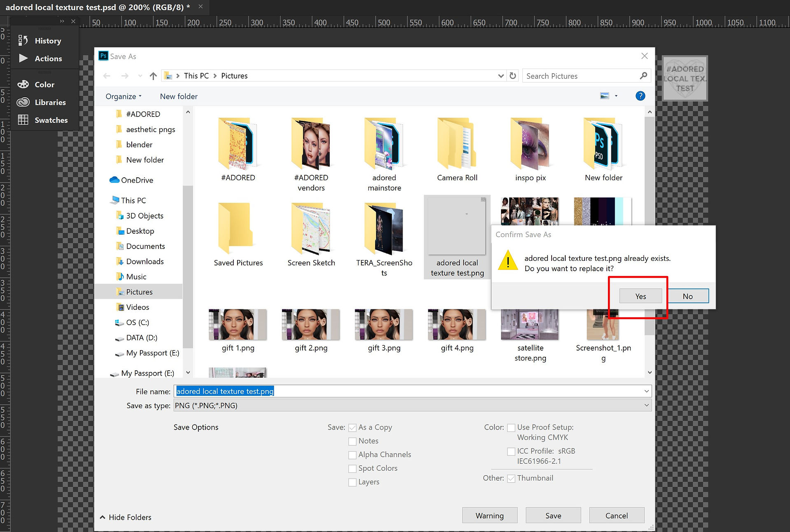Toggle the Use Proof Setup checkbox

511,427
